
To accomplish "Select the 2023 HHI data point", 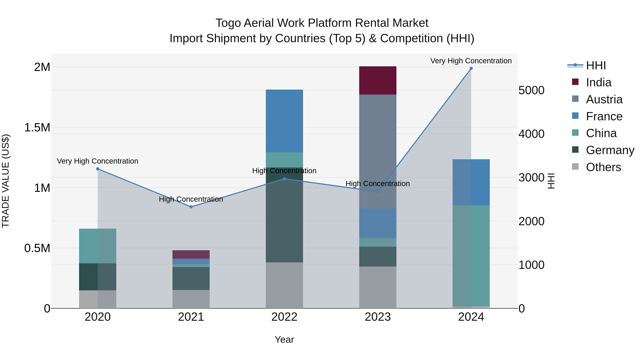I will click(378, 192).
